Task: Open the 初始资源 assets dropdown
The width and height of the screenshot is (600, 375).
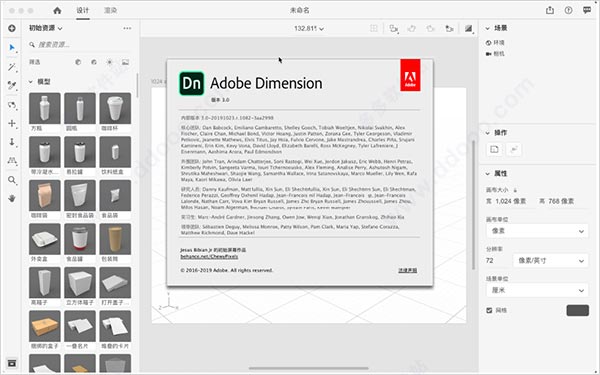Action: [46, 28]
